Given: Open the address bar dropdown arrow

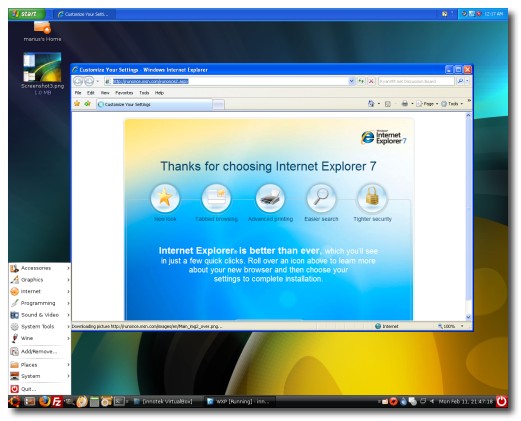Looking at the screenshot, I should coord(351,81).
